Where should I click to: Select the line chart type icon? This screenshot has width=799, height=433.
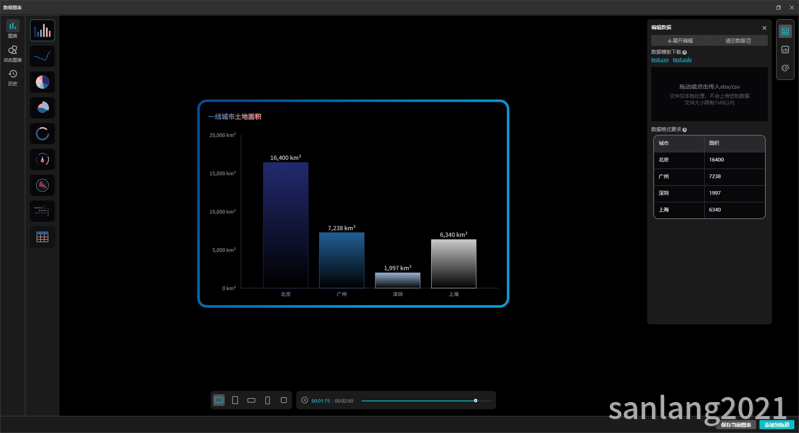pyautogui.click(x=42, y=57)
